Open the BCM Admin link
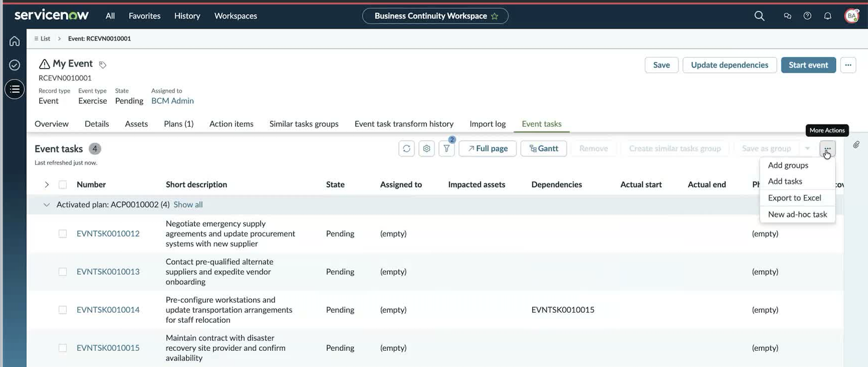868x367 pixels. click(x=172, y=101)
